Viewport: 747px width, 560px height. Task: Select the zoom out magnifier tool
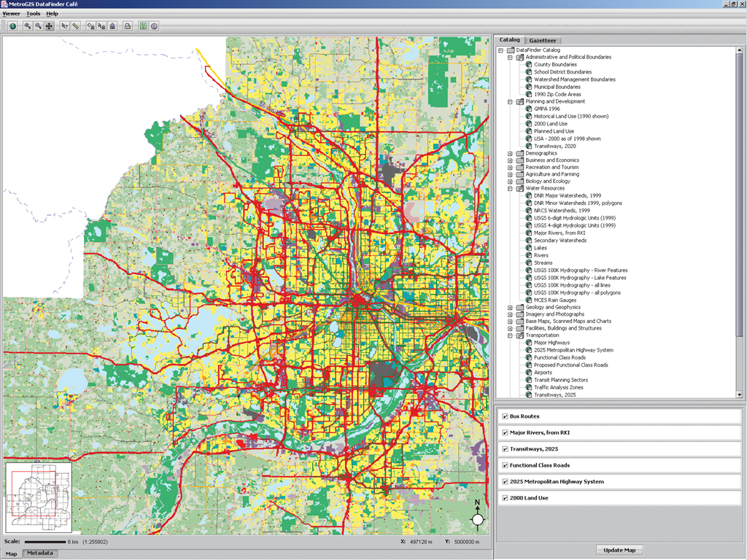[39, 26]
